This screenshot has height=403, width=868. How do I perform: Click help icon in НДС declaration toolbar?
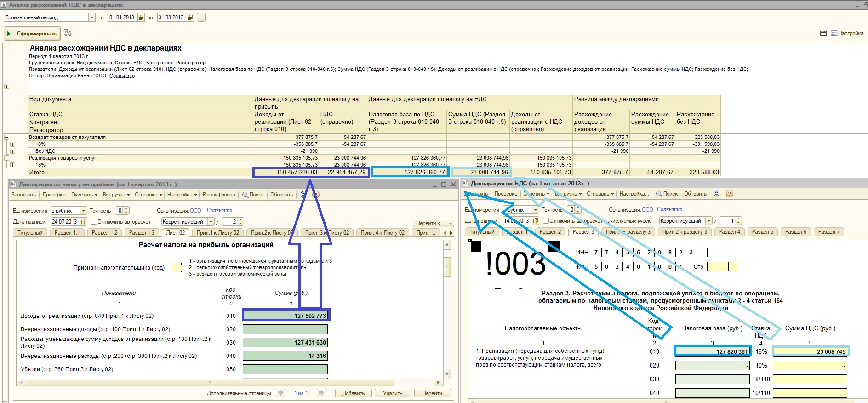point(730,194)
